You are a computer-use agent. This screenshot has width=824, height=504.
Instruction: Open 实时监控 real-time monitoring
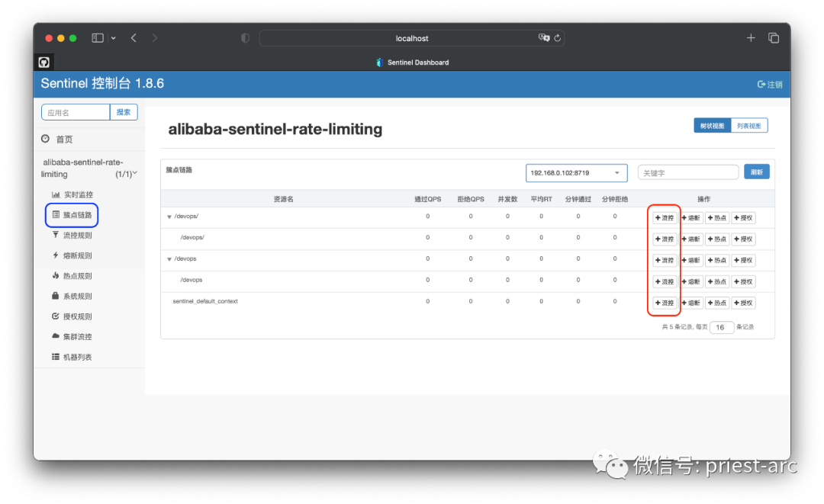[72, 194]
